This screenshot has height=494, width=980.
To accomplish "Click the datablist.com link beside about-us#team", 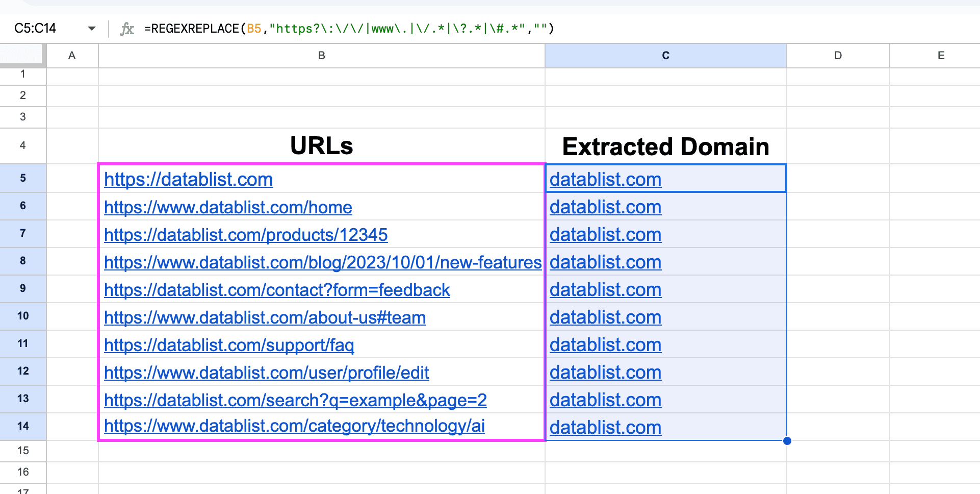I will pyautogui.click(x=605, y=317).
